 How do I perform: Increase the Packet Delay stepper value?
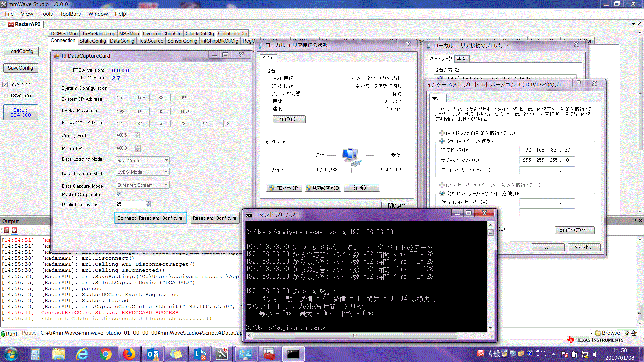point(148,203)
